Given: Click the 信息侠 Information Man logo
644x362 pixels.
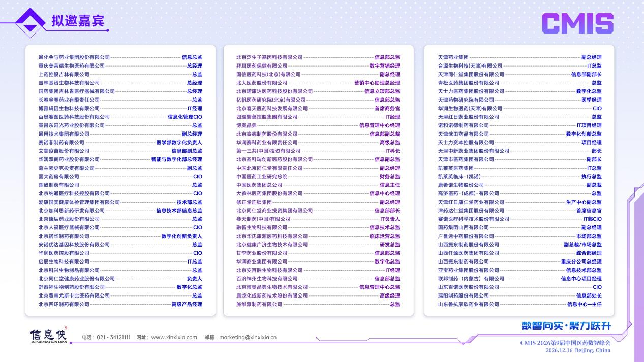Looking at the screenshot, I should [48, 336].
